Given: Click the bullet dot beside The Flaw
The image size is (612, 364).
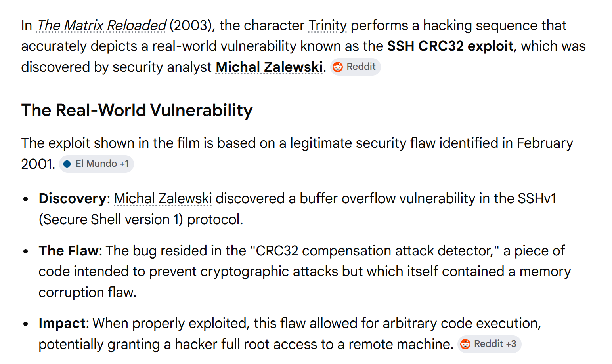Looking at the screenshot, I should coord(26,252).
